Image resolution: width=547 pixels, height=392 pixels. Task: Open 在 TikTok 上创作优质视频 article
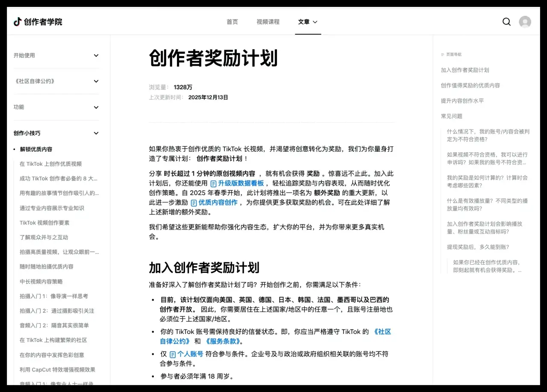point(50,164)
